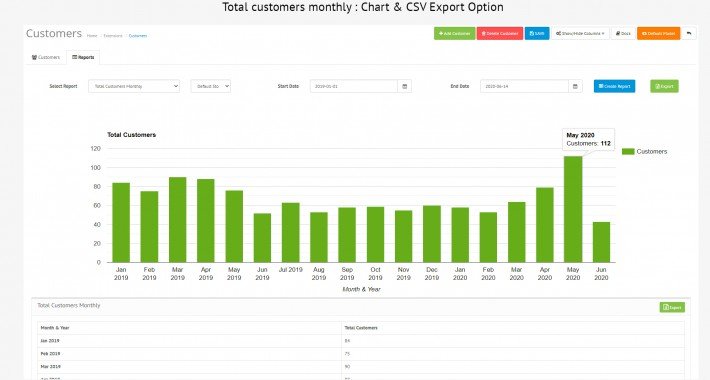Click the Start Date input field

click(x=354, y=86)
